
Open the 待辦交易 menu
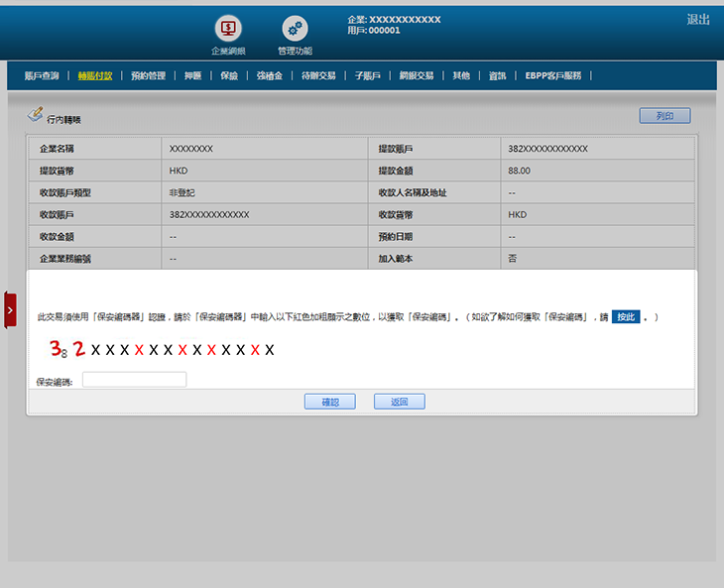pyautogui.click(x=318, y=75)
